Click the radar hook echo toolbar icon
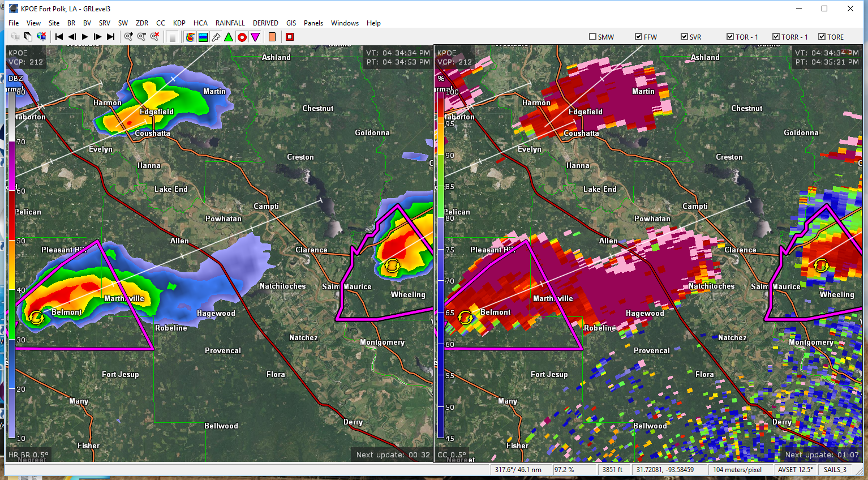This screenshot has width=868, height=480. 190,37
